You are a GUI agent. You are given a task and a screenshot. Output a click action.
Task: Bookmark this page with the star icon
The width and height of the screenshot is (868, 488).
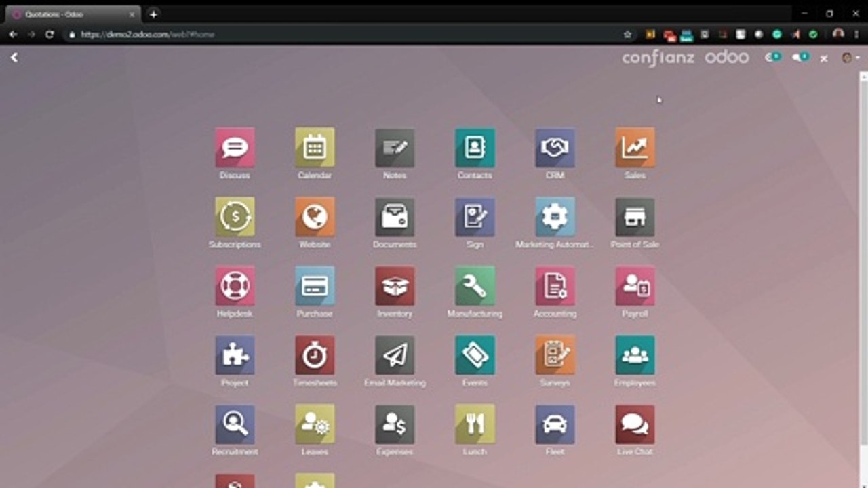tap(627, 34)
